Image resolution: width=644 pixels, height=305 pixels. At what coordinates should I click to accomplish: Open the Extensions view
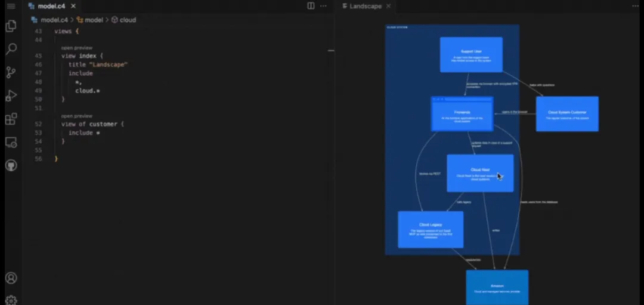(x=11, y=119)
